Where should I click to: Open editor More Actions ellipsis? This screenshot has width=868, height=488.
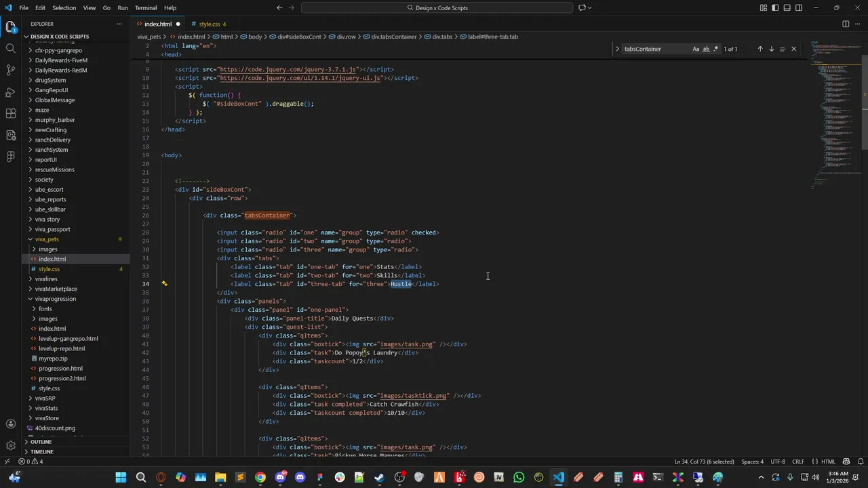coord(858,24)
